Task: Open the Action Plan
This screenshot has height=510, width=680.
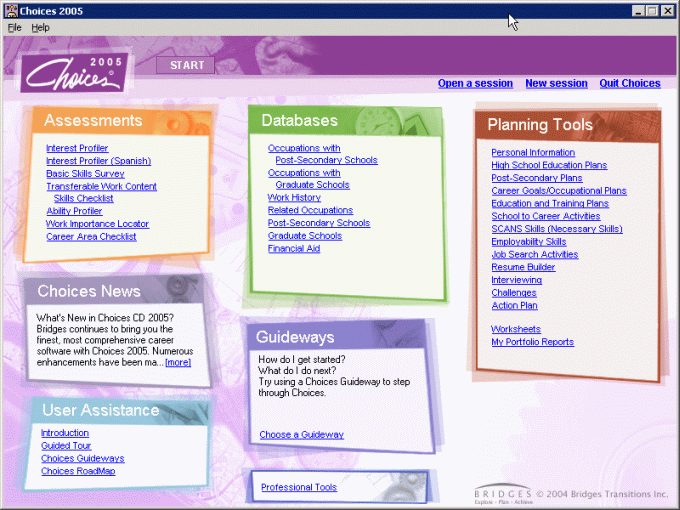Action: [514, 306]
